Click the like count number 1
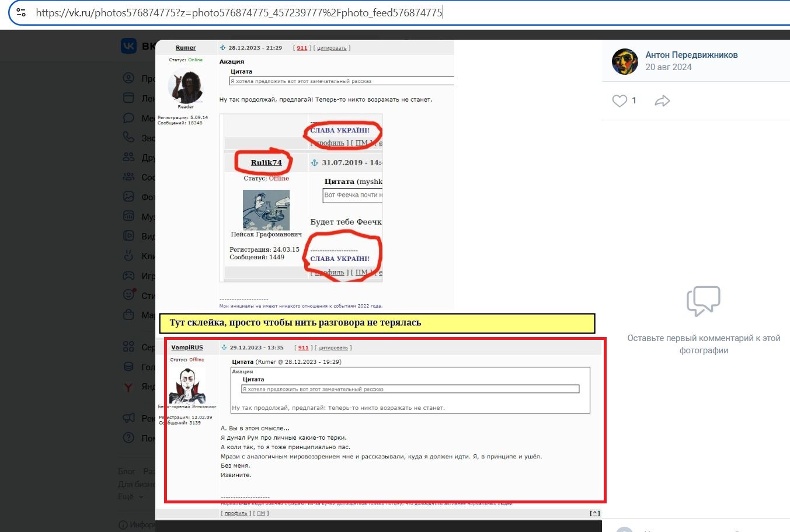 click(x=634, y=101)
